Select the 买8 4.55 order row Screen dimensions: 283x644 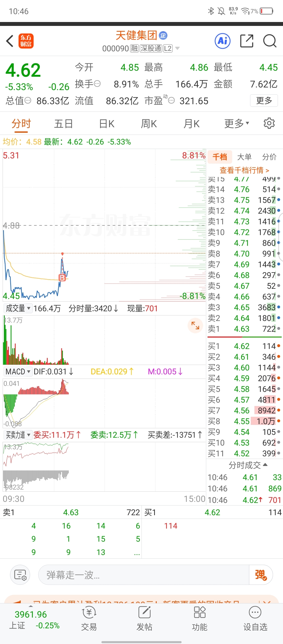244,421
